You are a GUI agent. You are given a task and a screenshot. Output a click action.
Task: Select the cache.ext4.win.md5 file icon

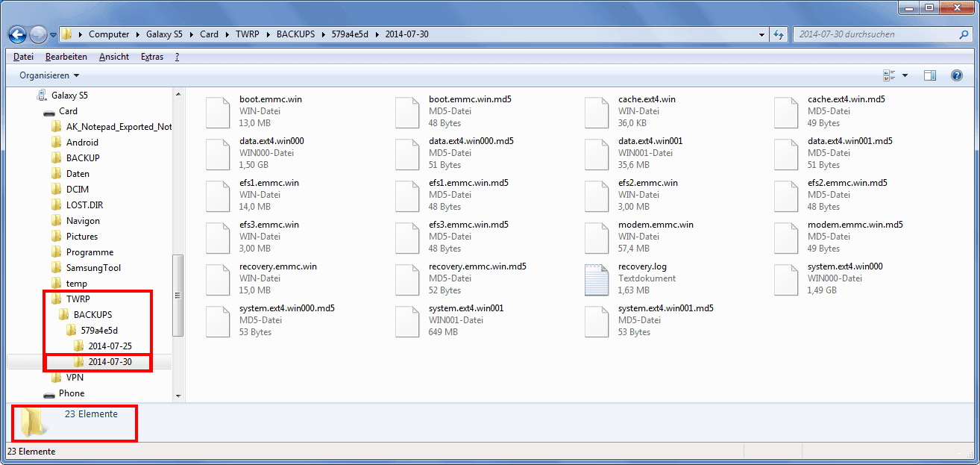(786, 111)
